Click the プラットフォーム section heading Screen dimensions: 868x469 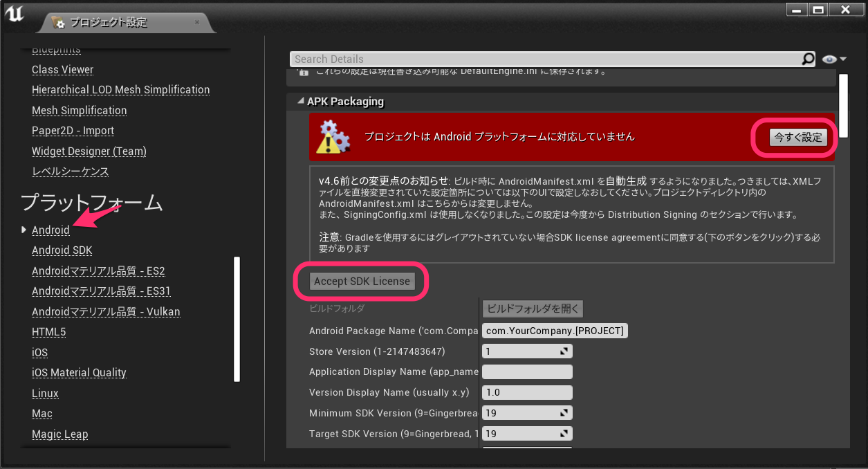click(x=91, y=203)
